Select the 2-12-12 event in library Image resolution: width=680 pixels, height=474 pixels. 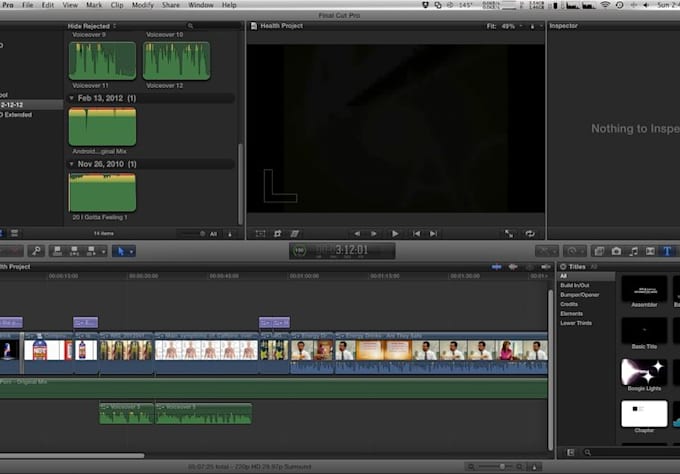tap(31, 105)
